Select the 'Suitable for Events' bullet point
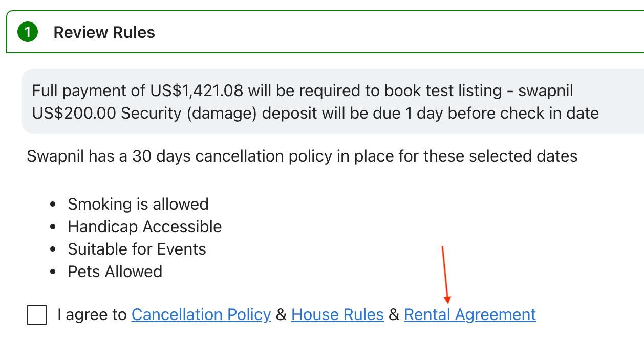This screenshot has width=644, height=363. pyautogui.click(x=137, y=249)
